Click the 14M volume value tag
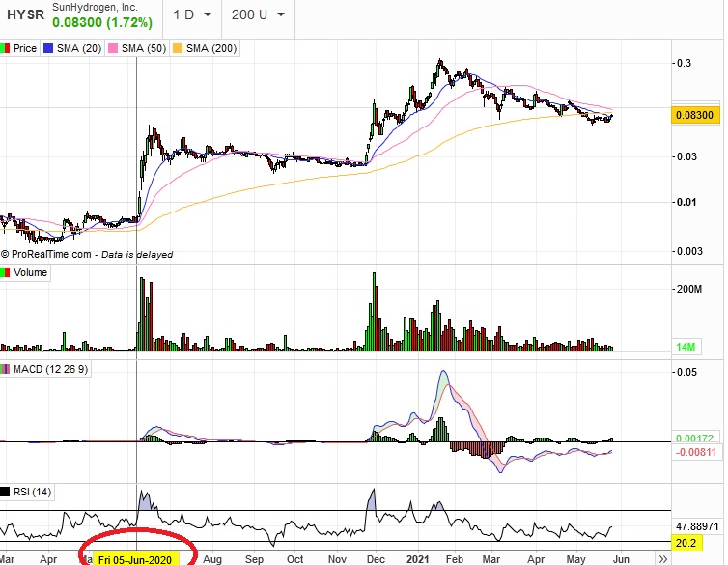 686,347
